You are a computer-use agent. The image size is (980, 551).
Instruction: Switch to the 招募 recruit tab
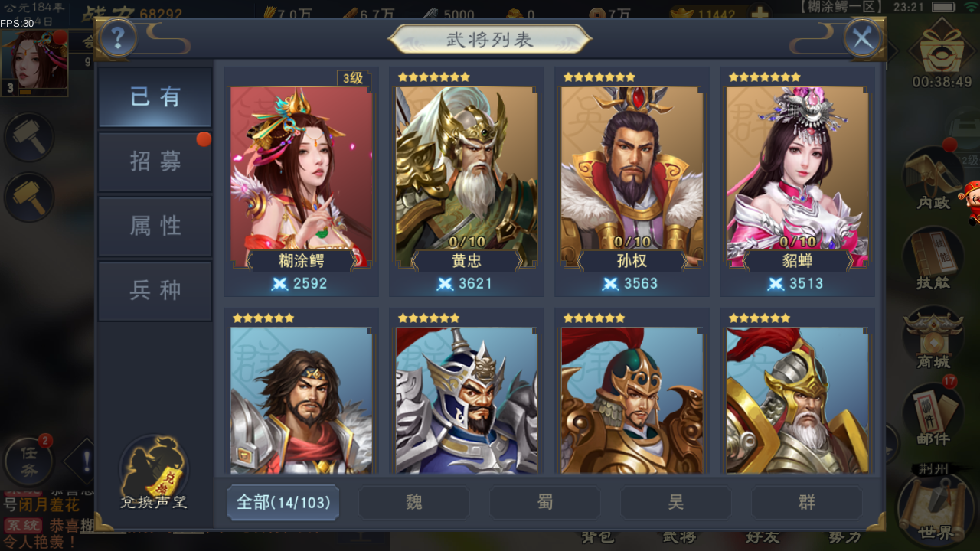[155, 161]
